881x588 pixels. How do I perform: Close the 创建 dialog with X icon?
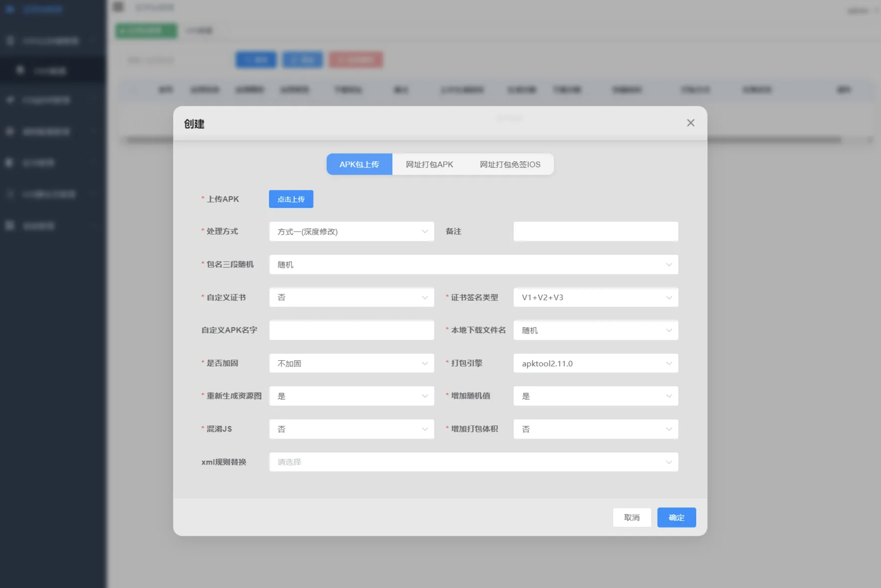tap(690, 123)
